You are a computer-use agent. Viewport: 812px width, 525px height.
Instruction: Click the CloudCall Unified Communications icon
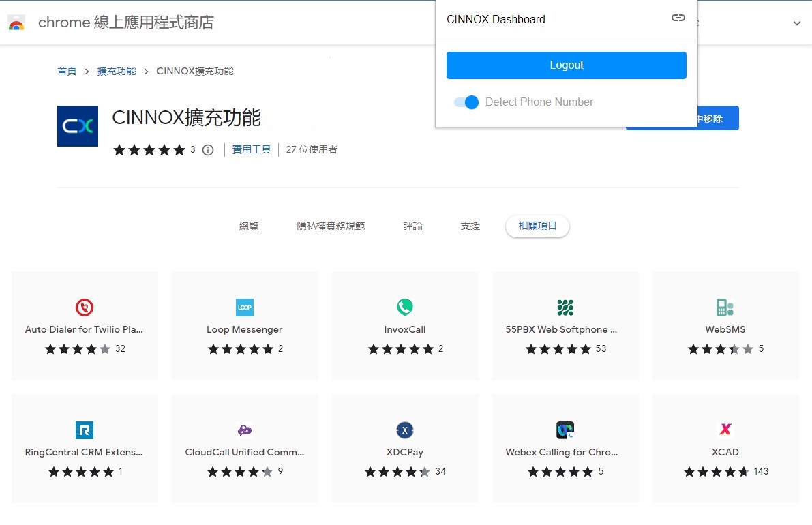coord(245,430)
